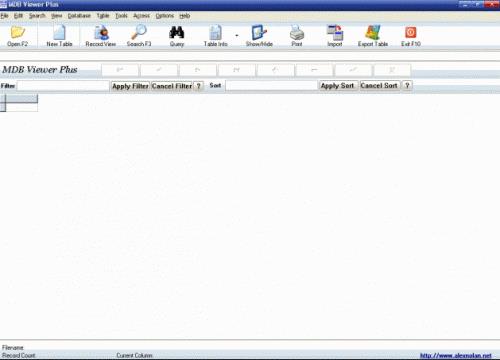Go to first record navigator button
Screen dimensions: 500x360
pos(120,70)
